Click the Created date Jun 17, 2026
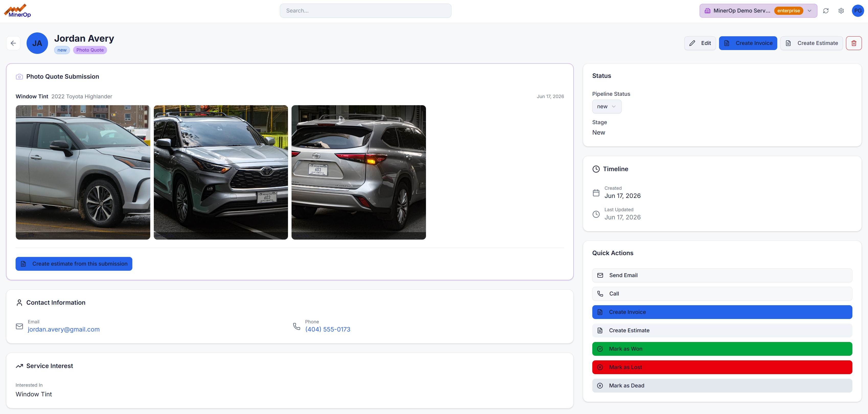The width and height of the screenshot is (868, 414). (x=622, y=196)
